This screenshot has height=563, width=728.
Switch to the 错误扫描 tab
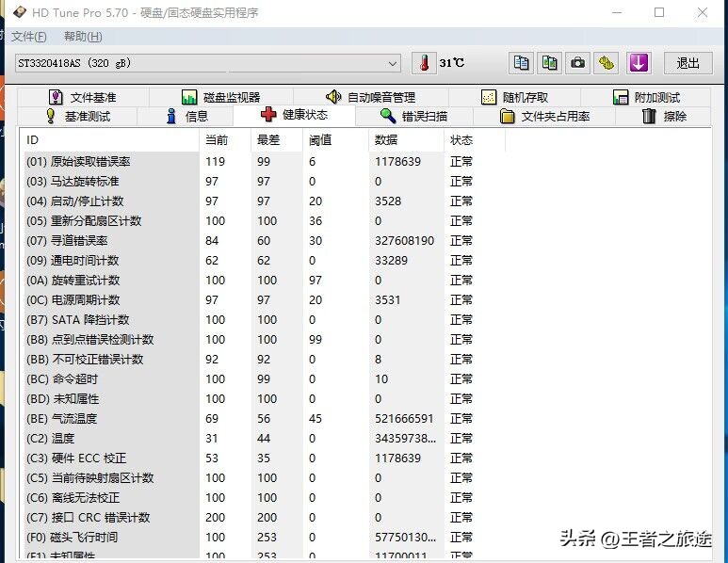[413, 116]
